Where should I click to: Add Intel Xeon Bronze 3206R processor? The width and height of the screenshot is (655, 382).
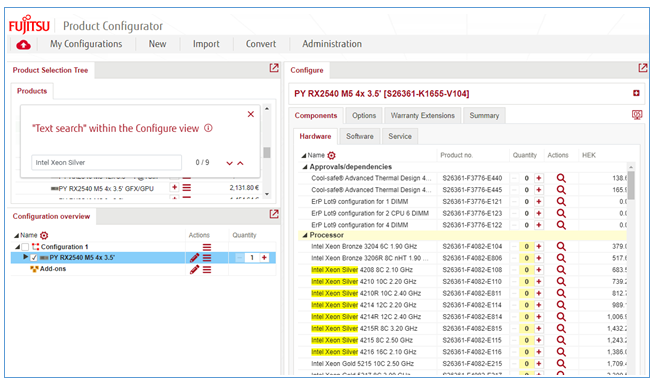click(538, 258)
